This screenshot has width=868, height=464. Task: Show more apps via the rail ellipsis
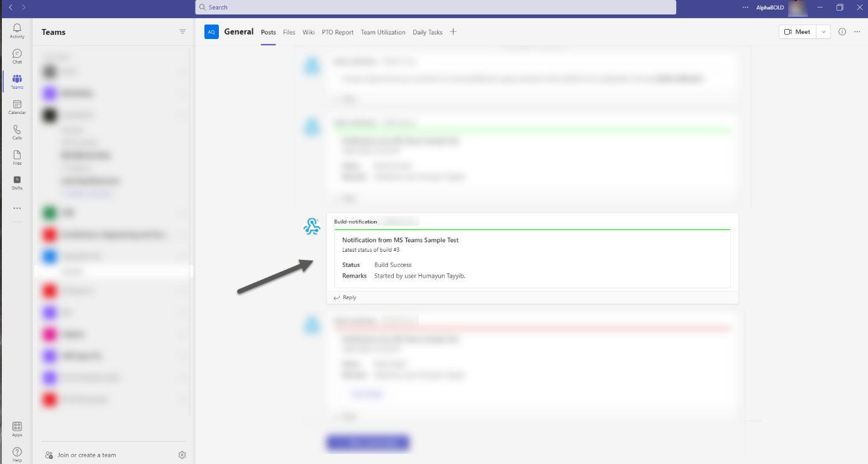pos(17,208)
